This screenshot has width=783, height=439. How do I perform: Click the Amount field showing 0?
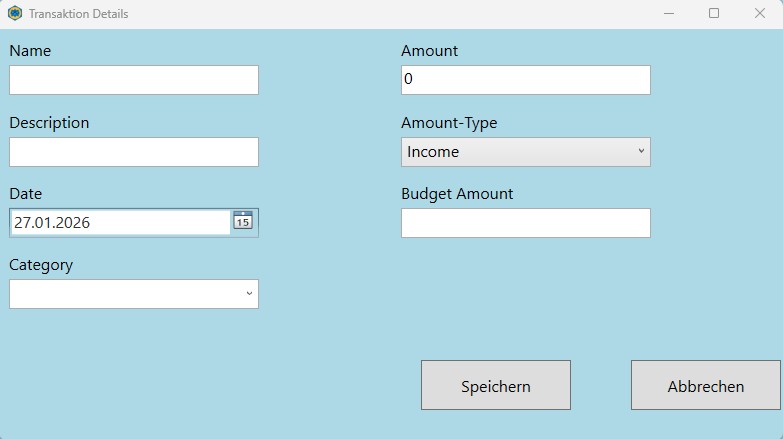[526, 80]
